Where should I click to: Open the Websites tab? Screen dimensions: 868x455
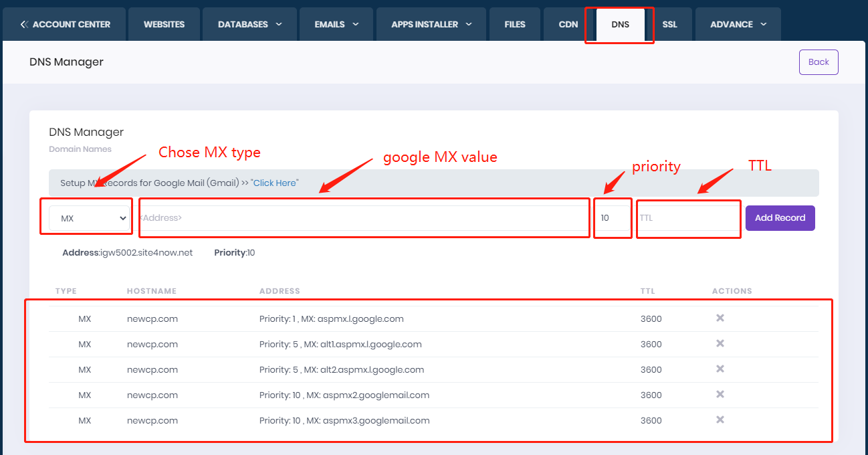pos(164,24)
